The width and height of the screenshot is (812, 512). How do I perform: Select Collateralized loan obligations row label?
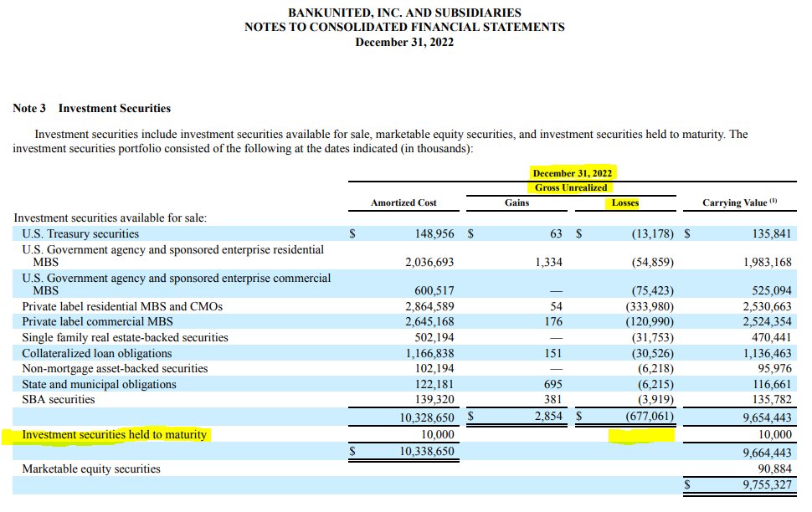pos(97,353)
